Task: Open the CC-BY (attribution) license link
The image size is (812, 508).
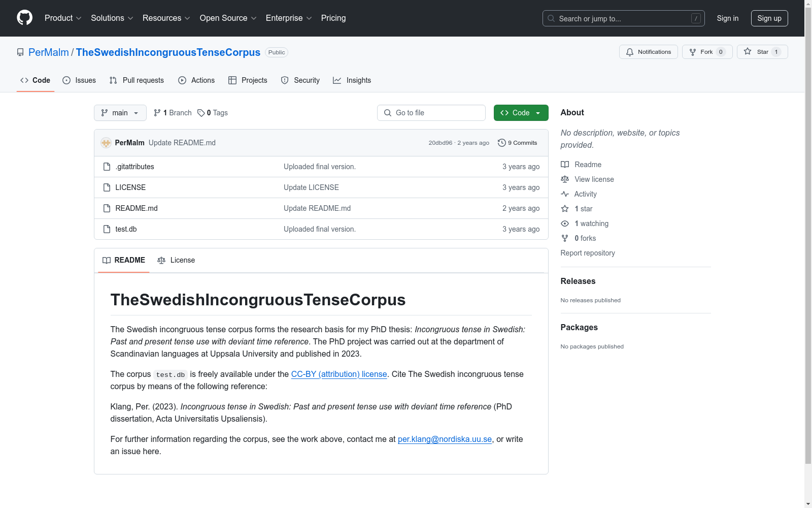Action: pyautogui.click(x=339, y=374)
